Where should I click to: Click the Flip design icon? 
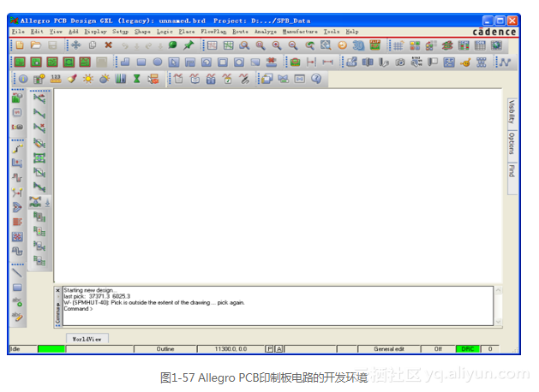point(374,45)
